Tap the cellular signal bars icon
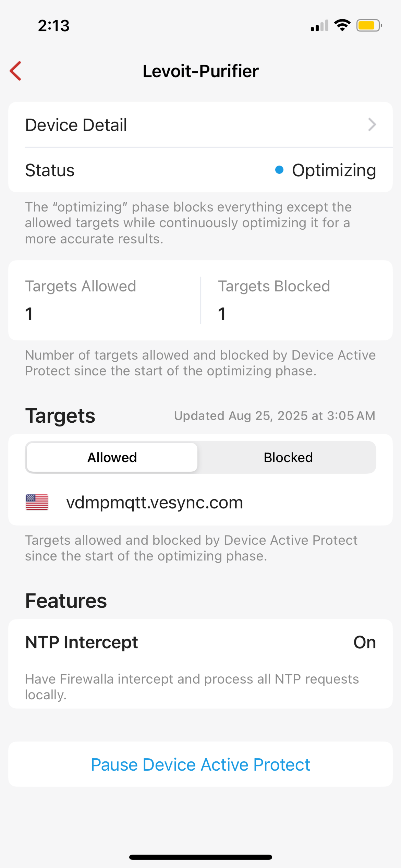Screen dimensions: 401x868 coord(319,26)
